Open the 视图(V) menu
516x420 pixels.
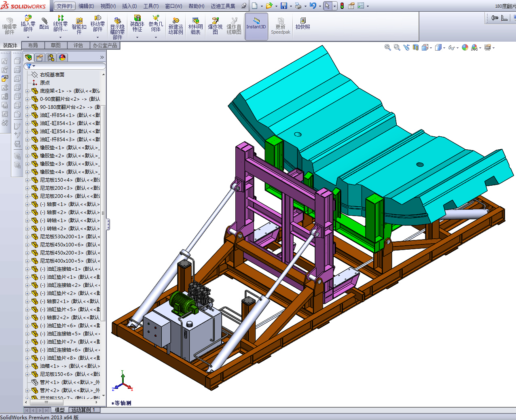pyautogui.click(x=108, y=6)
